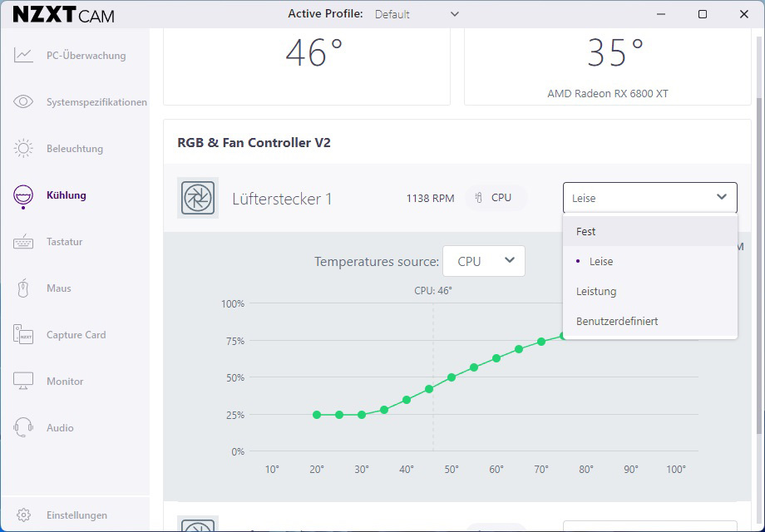
Task: Maximize the NZXT CAM window
Action: pos(702,14)
